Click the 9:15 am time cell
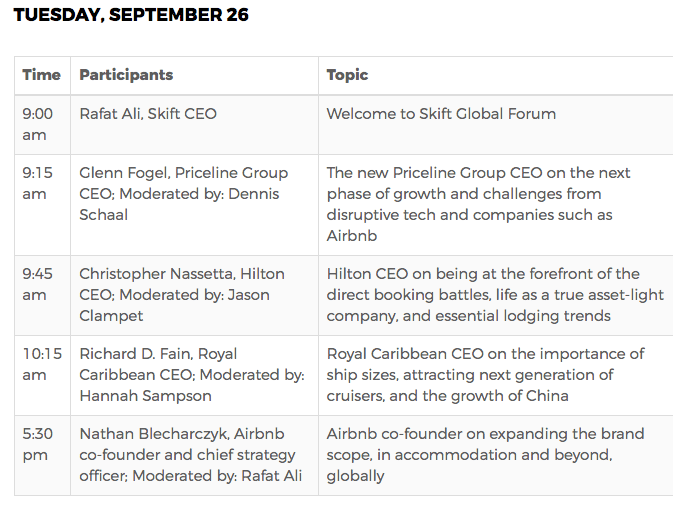 click(x=36, y=184)
